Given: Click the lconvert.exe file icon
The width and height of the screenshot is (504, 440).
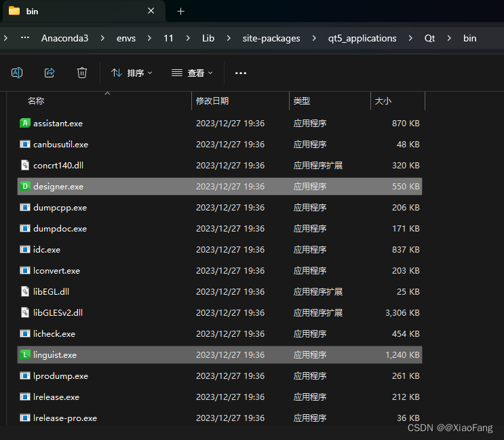Looking at the screenshot, I should point(24,270).
